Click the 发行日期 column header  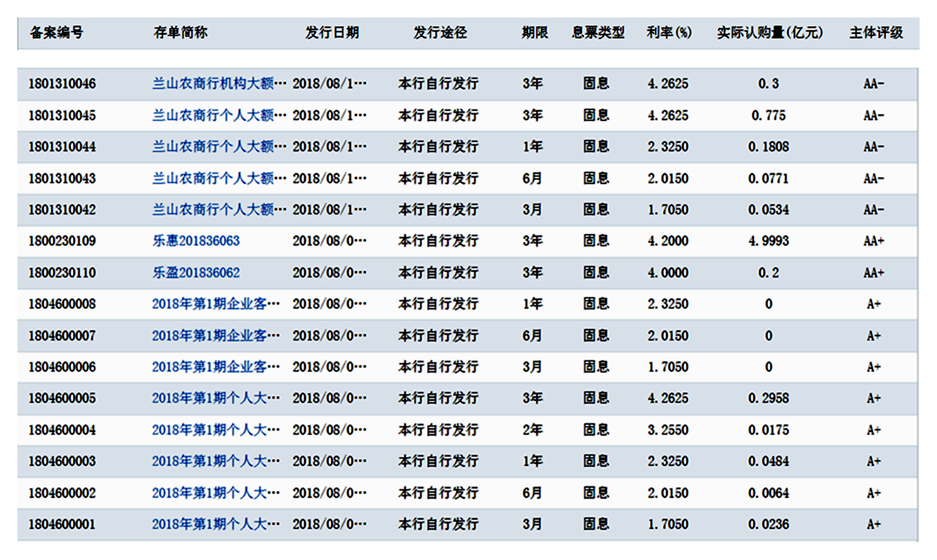332,33
